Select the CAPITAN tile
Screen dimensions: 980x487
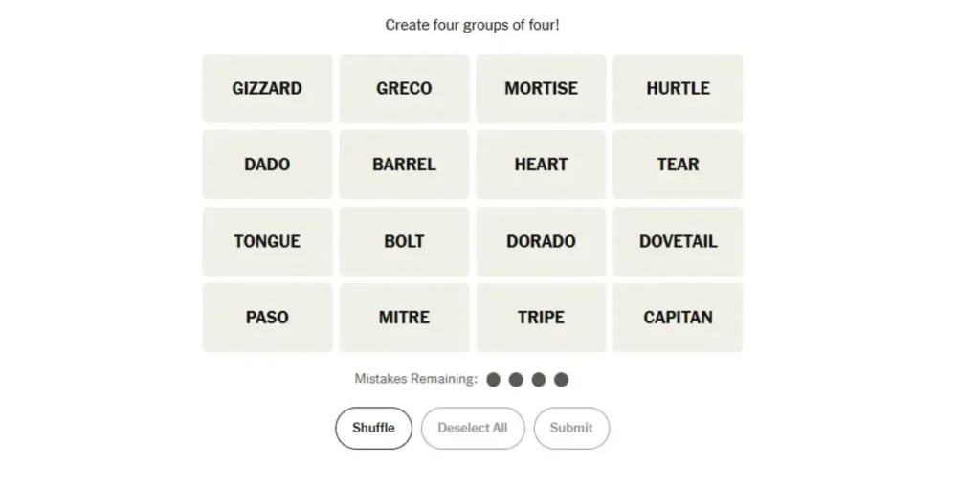click(x=678, y=318)
